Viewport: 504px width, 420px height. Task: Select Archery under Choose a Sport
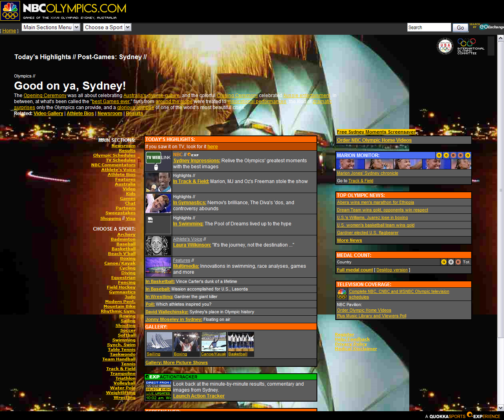[126, 235]
